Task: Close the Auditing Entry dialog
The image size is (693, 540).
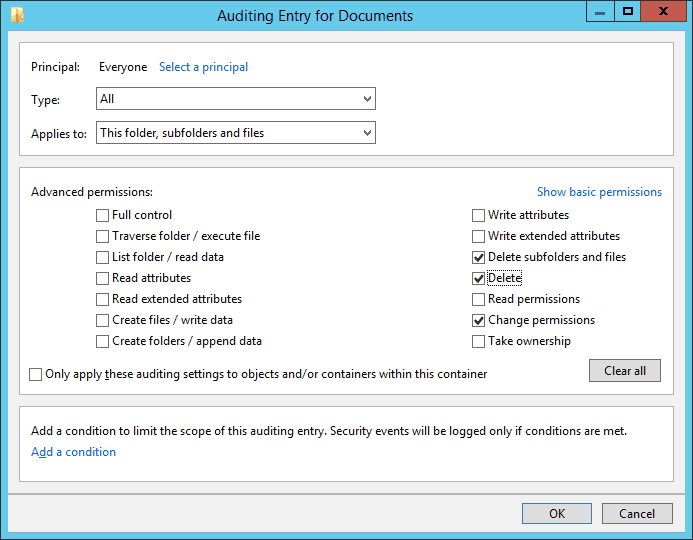Action: pos(663,11)
